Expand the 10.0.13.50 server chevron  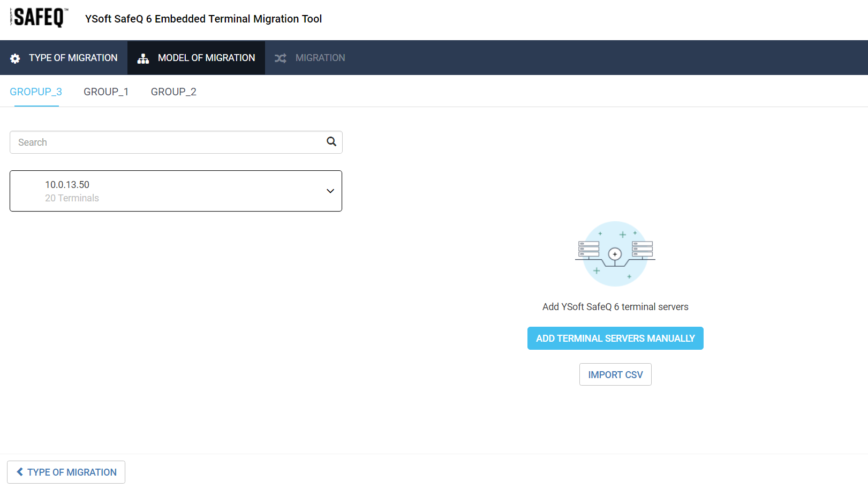(330, 191)
